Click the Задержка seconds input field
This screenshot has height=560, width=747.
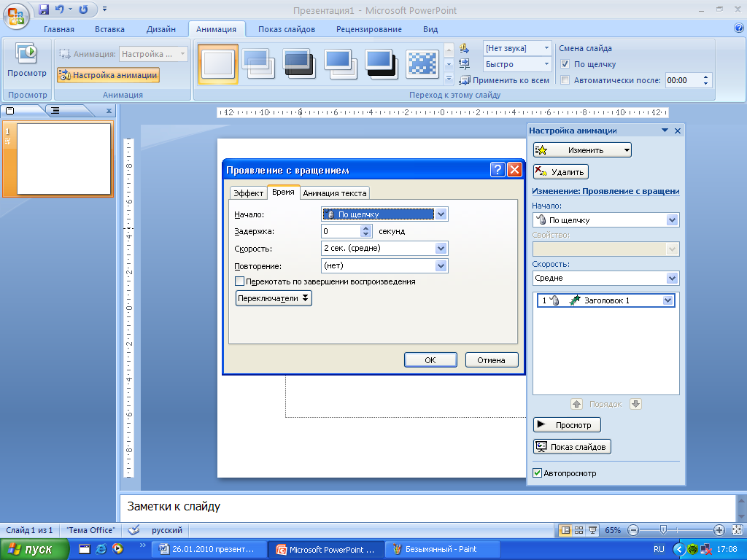[x=341, y=231]
